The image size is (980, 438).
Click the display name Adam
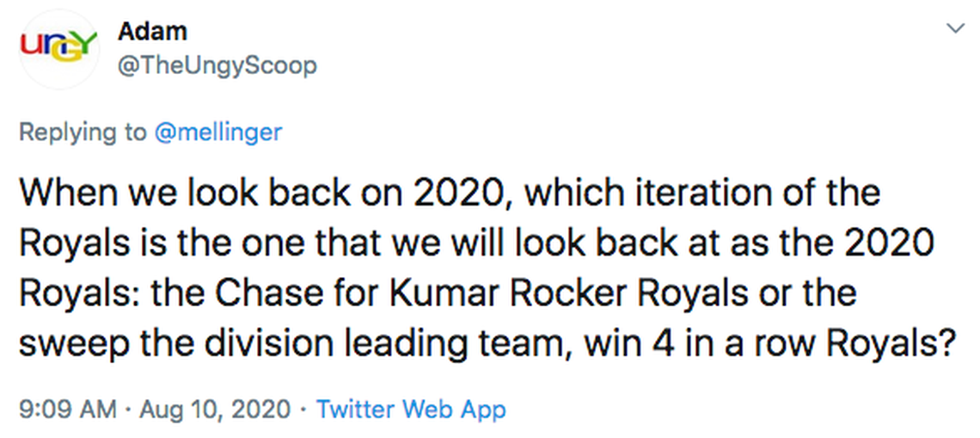click(x=152, y=31)
